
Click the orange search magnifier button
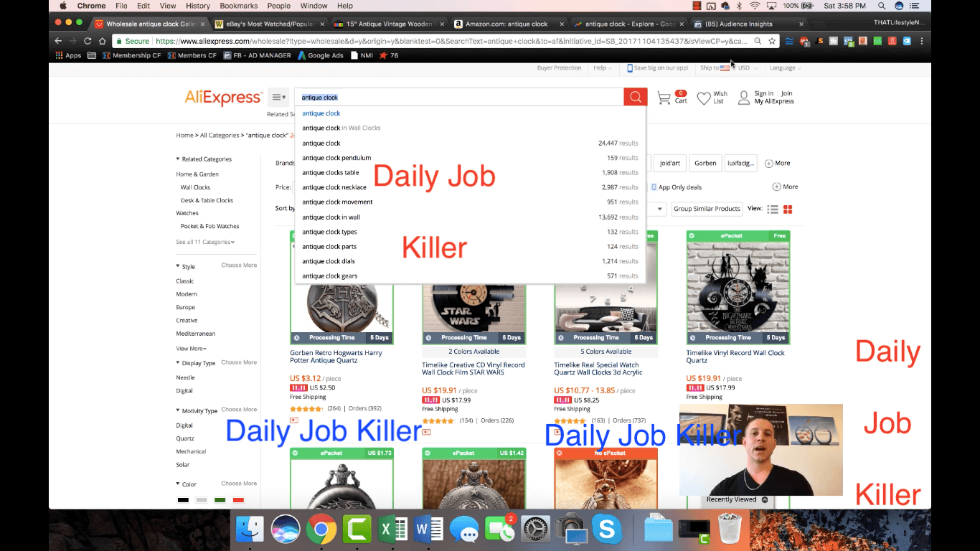(x=635, y=97)
